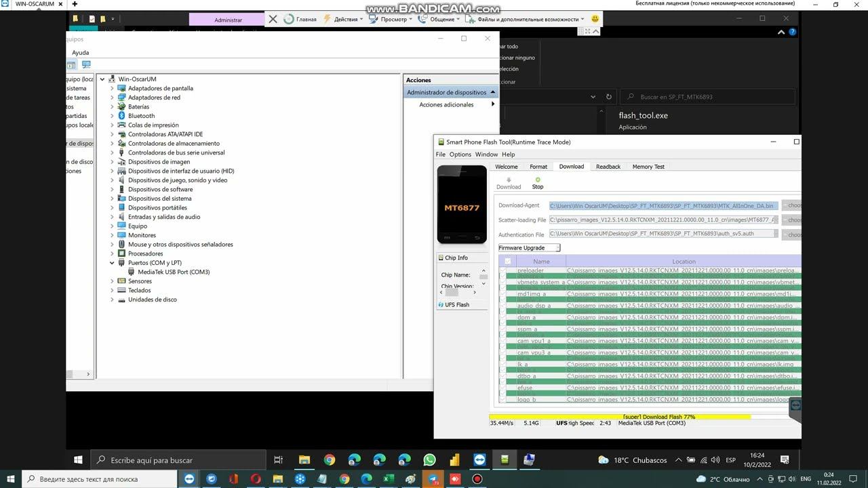Open Файлы и дополнительные возможности dropdown
This screenshot has height=488, width=868.
point(526,19)
